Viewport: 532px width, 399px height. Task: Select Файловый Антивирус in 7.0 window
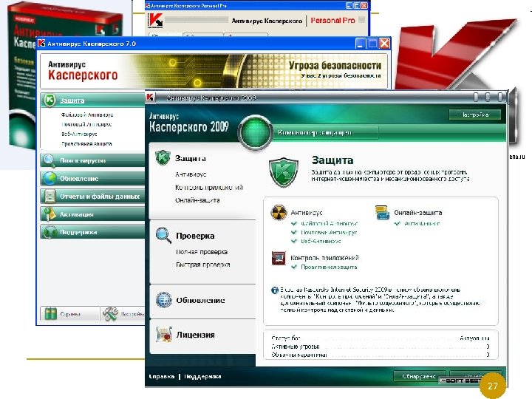click(87, 115)
